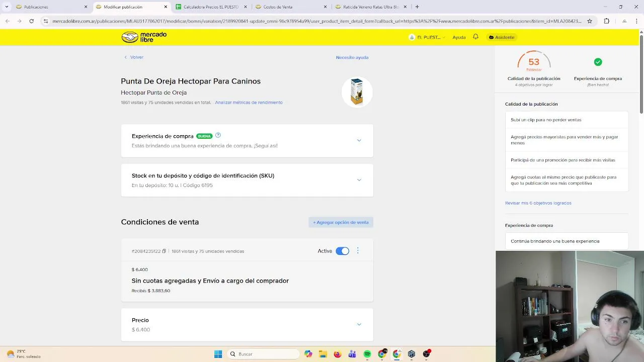Viewport: 644px width, 362px height.
Task: Switch to Calculadora Precios EL PUESTO tab
Action: pyautogui.click(x=210, y=7)
